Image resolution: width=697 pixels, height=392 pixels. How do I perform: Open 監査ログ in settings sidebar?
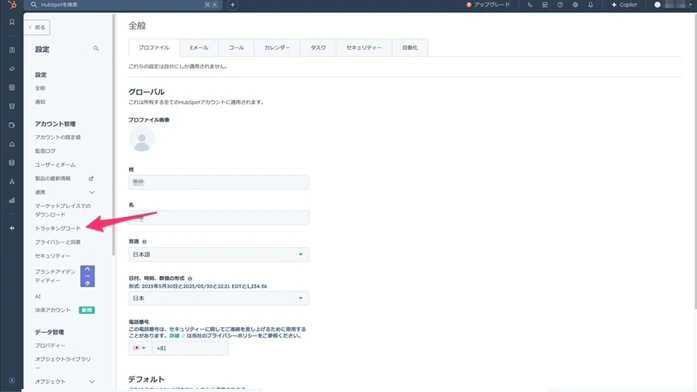point(45,151)
